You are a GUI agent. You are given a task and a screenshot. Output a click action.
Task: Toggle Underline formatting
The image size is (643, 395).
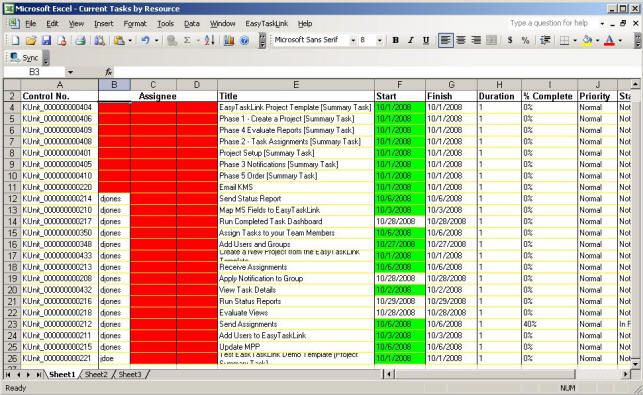[426, 40]
